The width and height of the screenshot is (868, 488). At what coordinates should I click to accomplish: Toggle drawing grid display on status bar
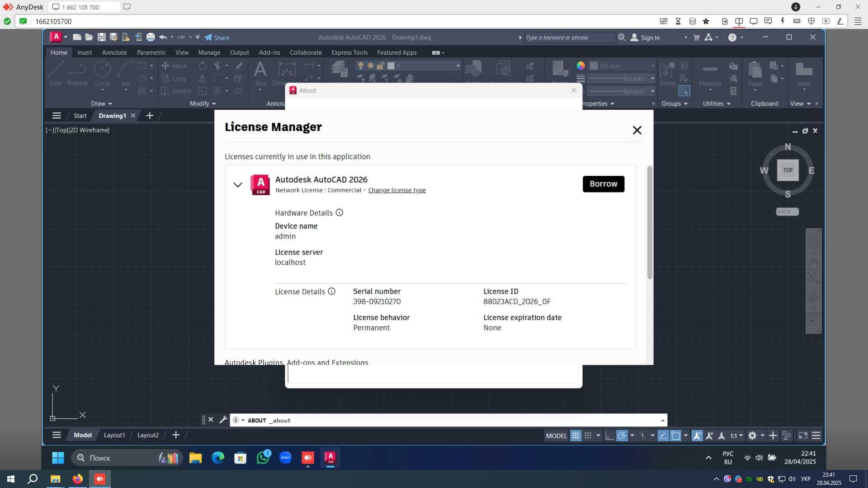coord(576,436)
